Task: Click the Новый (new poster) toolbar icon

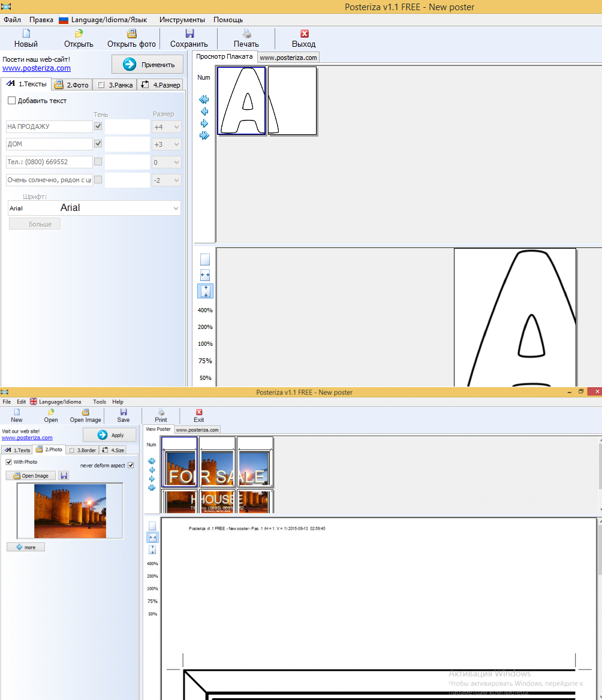Action: pyautogui.click(x=26, y=34)
